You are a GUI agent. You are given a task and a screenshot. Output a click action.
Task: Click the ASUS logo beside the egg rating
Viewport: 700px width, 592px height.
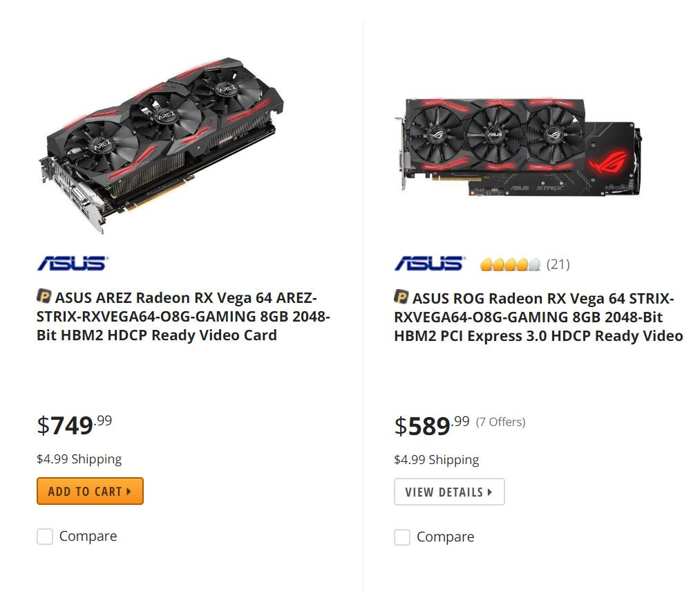430,263
